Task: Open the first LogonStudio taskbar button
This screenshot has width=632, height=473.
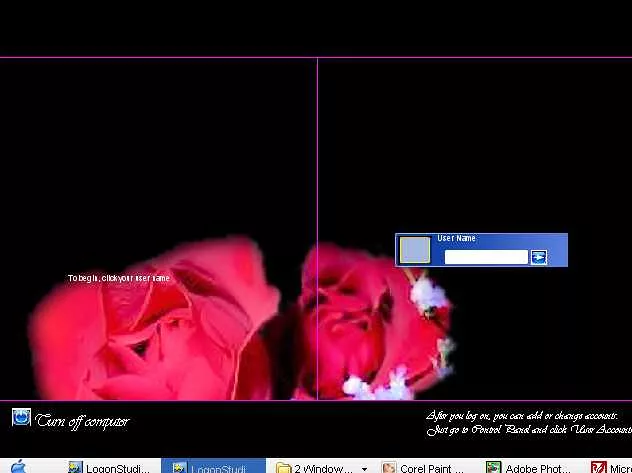Action: click(108, 467)
